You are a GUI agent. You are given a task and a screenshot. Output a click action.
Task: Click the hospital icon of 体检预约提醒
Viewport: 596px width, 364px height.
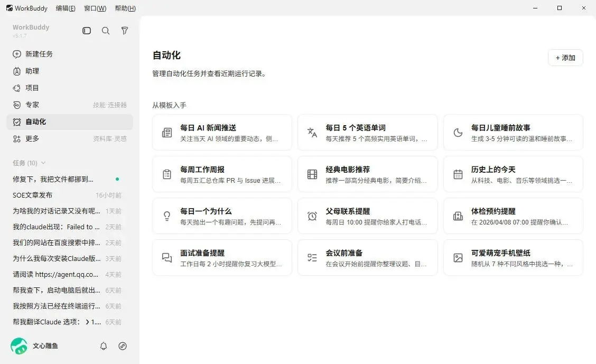coord(458,216)
